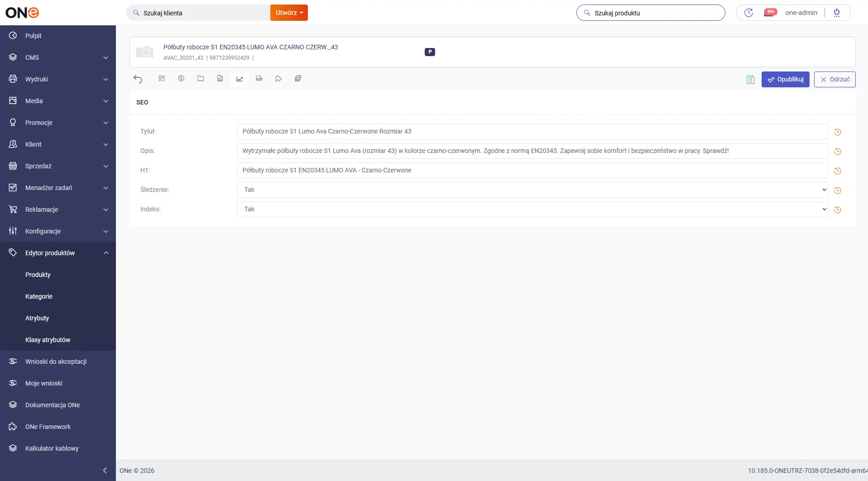Click the green save disk icon
Screen dimensions: 868x481
750,80
